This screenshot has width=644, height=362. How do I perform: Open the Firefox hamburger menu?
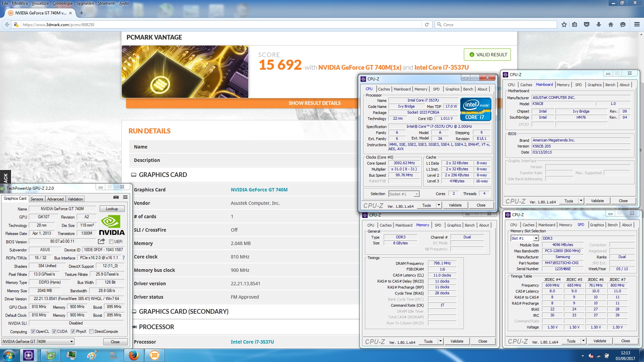coord(637,24)
